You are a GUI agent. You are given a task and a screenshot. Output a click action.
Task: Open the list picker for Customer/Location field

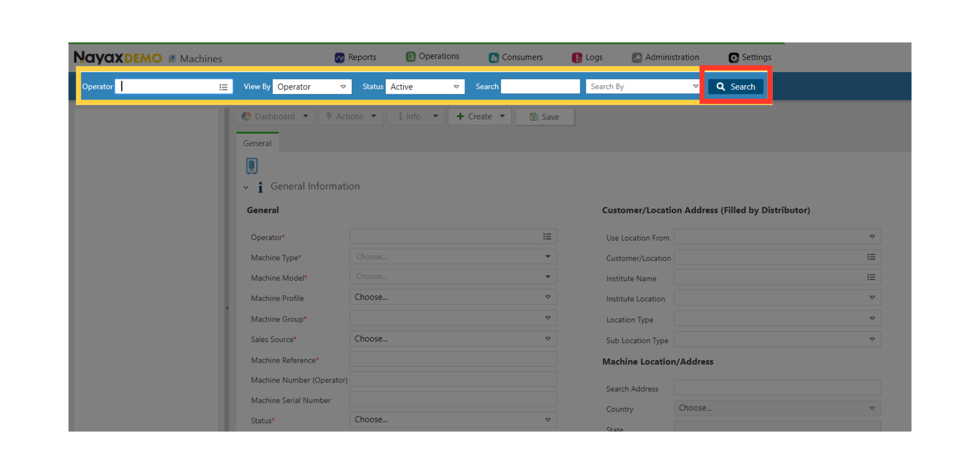click(x=871, y=257)
